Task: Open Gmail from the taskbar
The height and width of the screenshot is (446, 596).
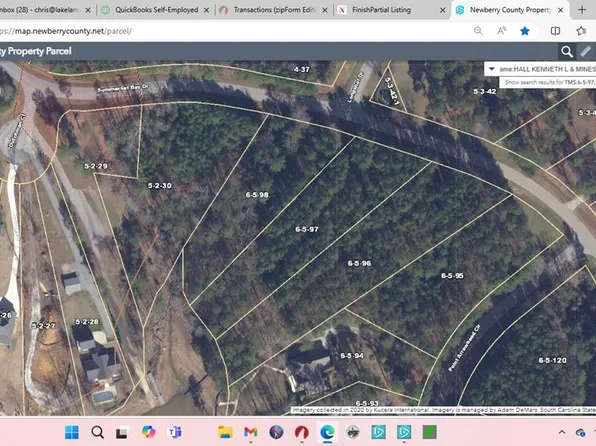Action: click(x=251, y=432)
